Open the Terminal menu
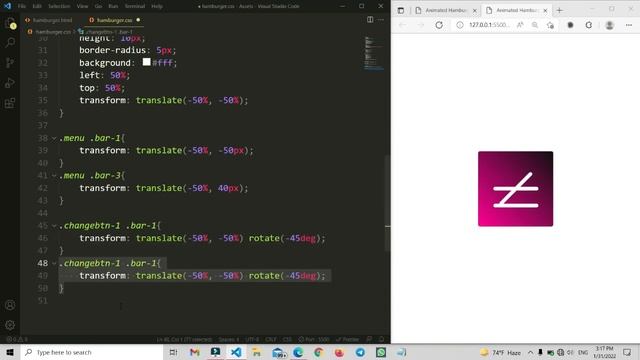640x360 pixels. tap(135, 6)
